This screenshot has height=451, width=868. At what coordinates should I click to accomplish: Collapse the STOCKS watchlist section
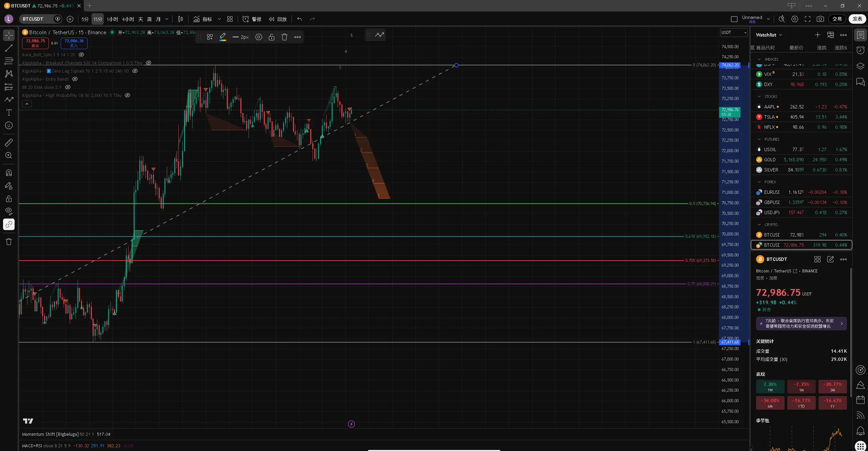click(759, 97)
